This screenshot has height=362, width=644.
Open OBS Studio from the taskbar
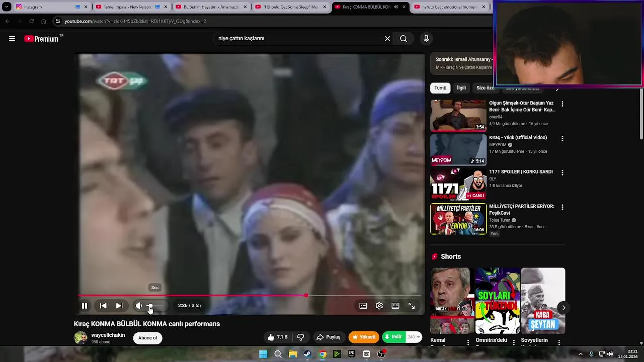tap(381, 354)
